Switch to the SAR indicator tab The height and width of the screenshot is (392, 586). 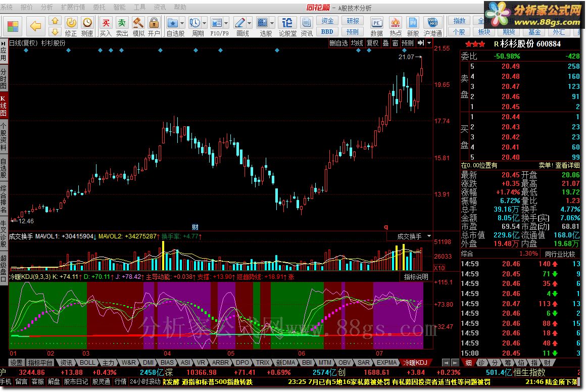[363, 363]
